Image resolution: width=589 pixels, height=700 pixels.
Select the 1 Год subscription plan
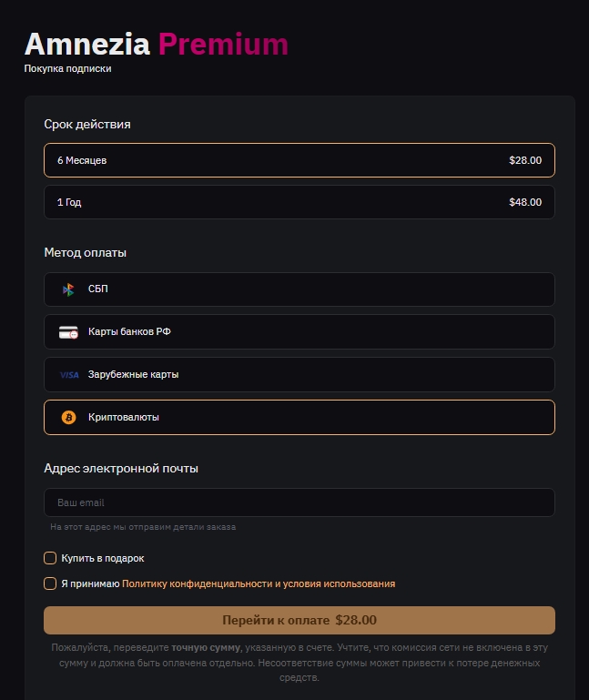299,202
